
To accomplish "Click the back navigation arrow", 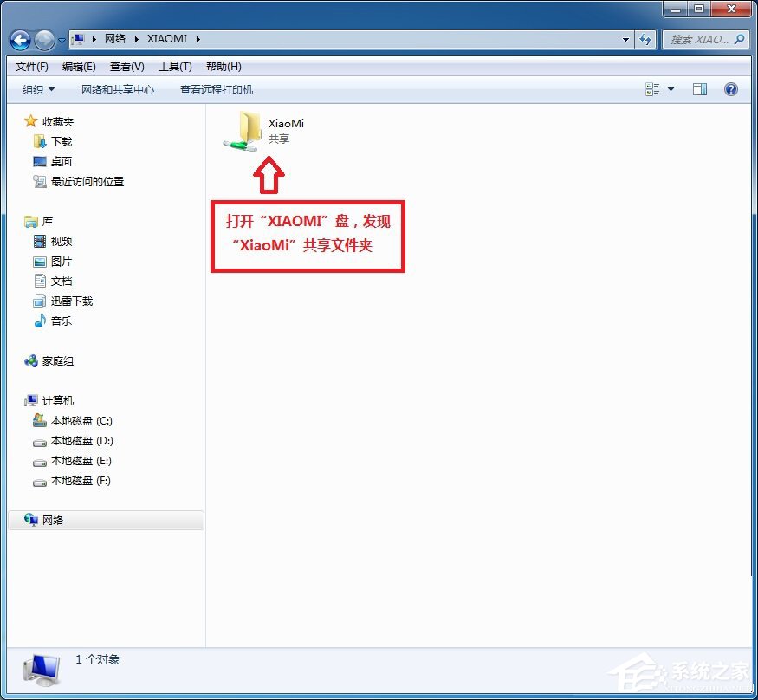I will point(19,39).
